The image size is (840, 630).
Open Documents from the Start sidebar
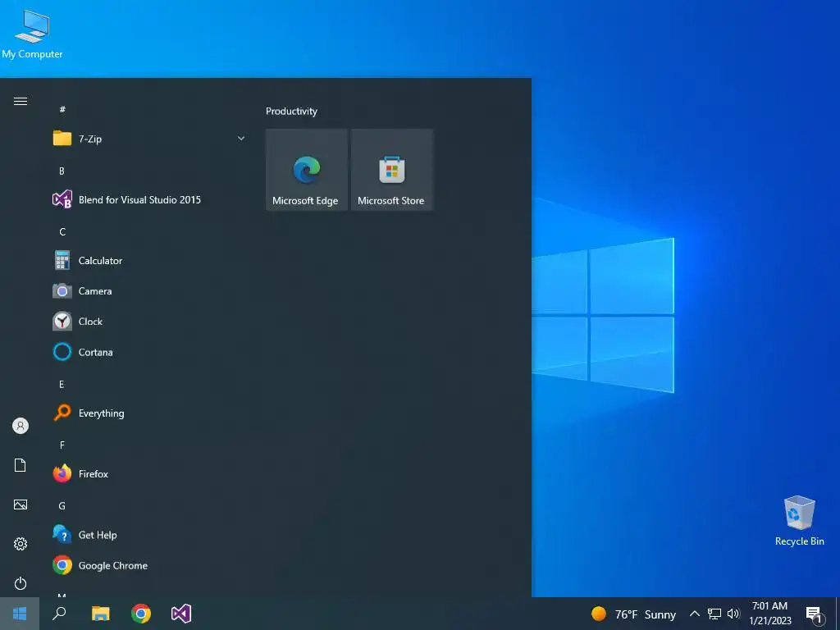(x=21, y=465)
